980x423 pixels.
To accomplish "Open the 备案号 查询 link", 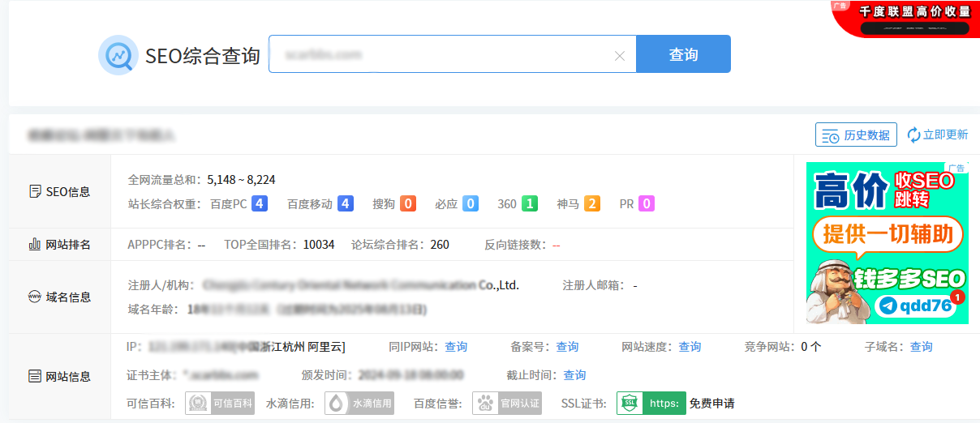I will (x=567, y=347).
